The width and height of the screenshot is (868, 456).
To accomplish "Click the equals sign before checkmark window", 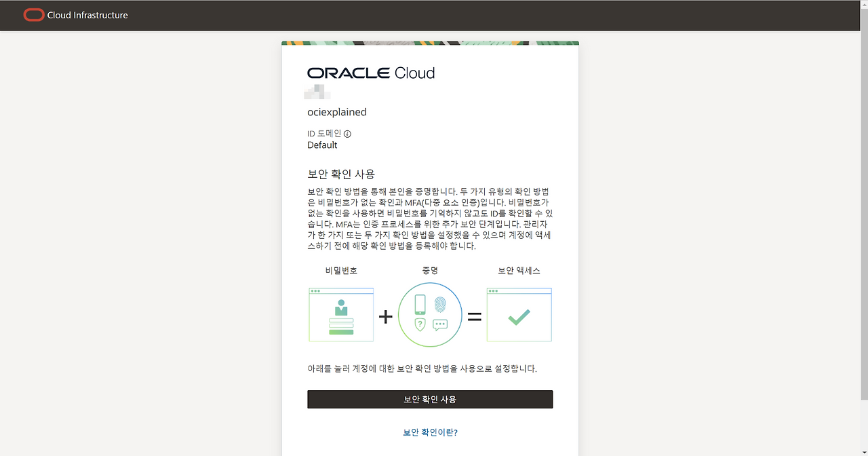I will point(475,316).
